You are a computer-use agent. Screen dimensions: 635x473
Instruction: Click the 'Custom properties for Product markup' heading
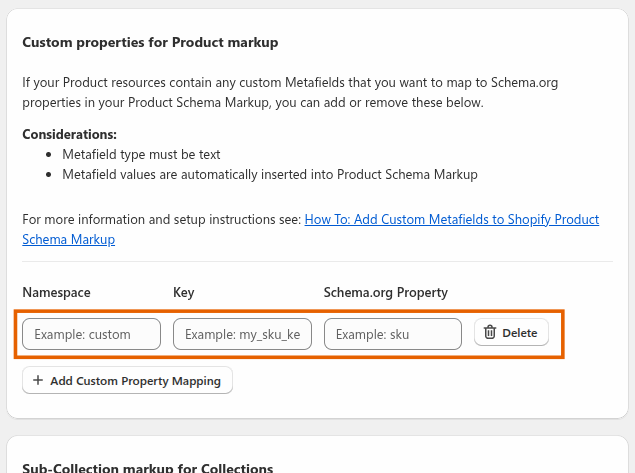tap(150, 42)
